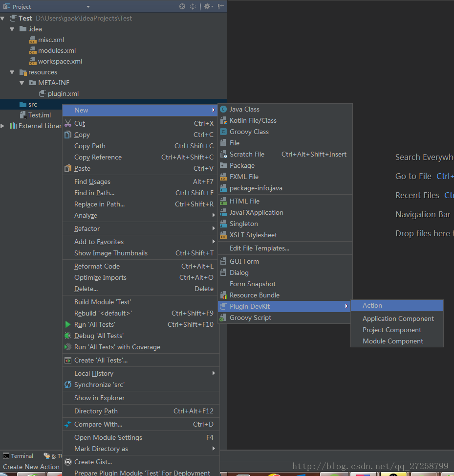This screenshot has height=476, width=454.
Task: Select misc.xml in the project tree
Action: [51, 40]
